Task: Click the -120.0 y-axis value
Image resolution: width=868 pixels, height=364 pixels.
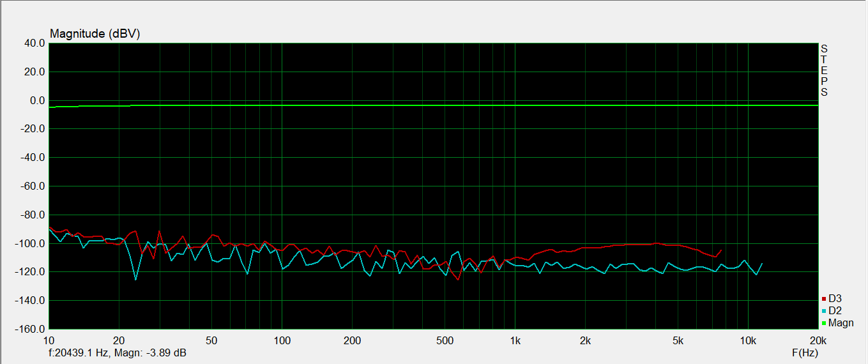Action: click(x=30, y=272)
